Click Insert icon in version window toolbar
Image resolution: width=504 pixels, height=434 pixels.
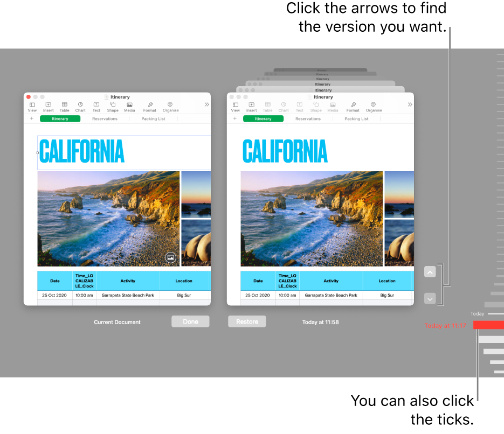point(251,107)
